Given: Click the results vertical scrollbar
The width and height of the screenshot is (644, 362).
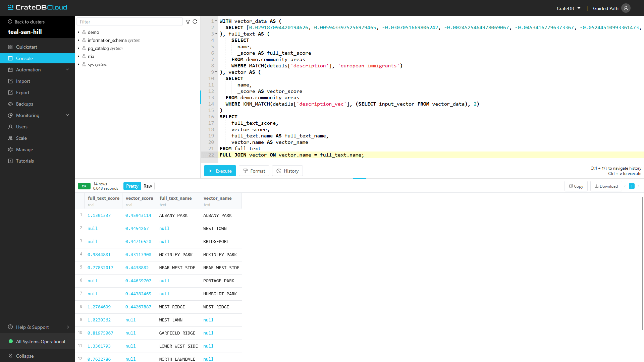Looking at the screenshot, I should point(643,263).
